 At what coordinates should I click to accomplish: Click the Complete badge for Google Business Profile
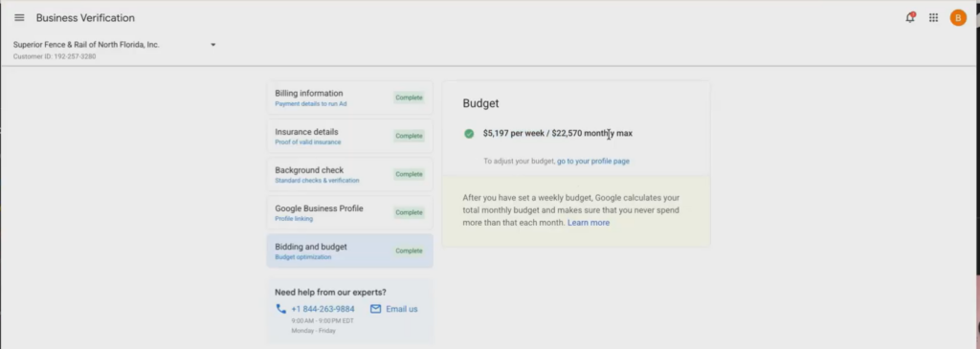410,213
